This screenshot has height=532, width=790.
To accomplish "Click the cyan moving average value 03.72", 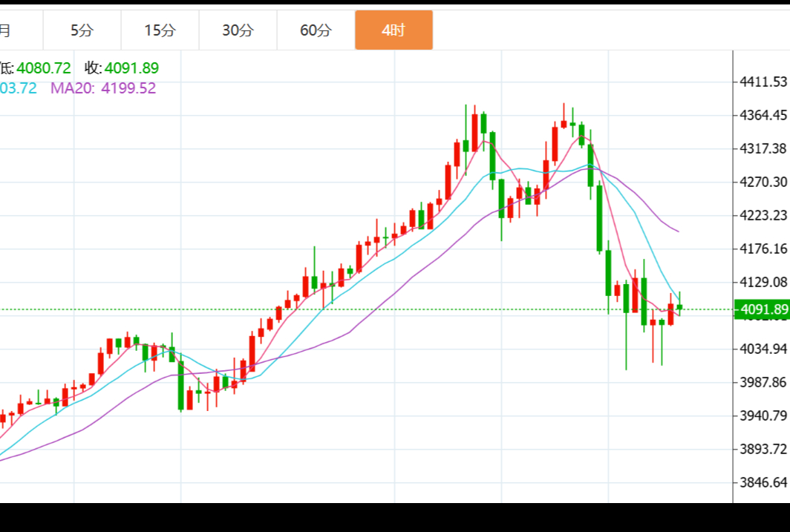I will (19, 88).
